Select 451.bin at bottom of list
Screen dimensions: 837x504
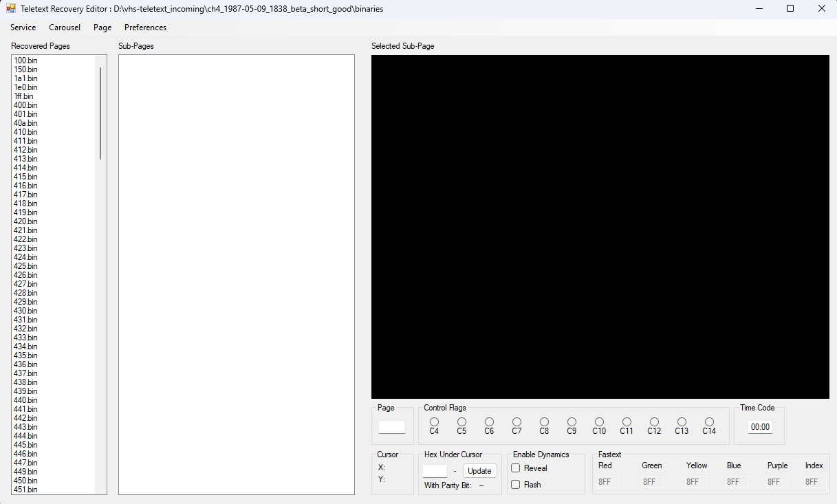tap(25, 490)
